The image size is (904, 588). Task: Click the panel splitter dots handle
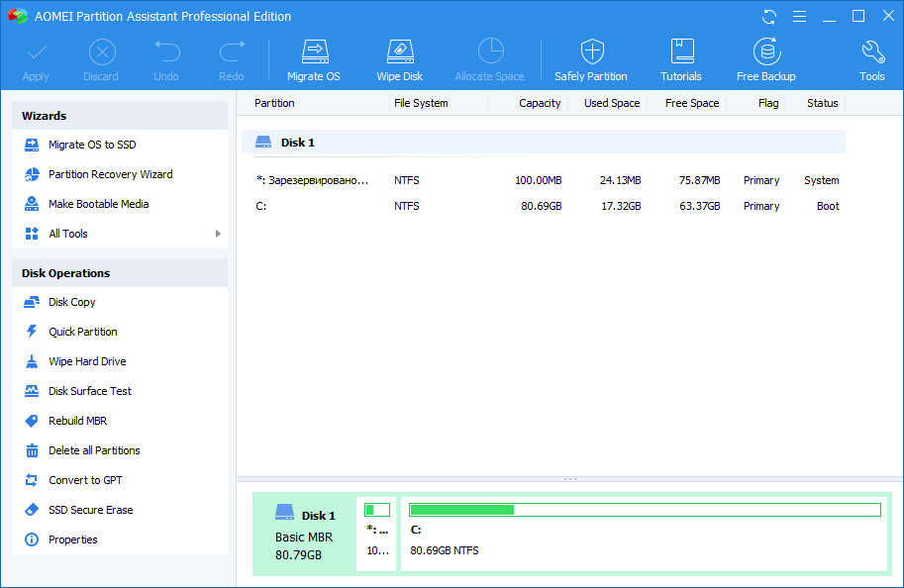point(570,479)
